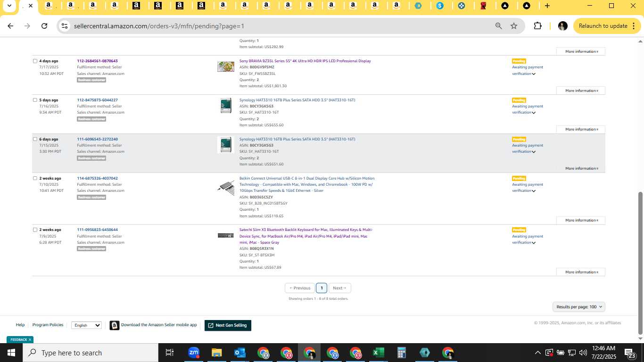Viewport: 644px width, 362px height.
Task: Go back using the browser back arrow
Action: [10, 26]
